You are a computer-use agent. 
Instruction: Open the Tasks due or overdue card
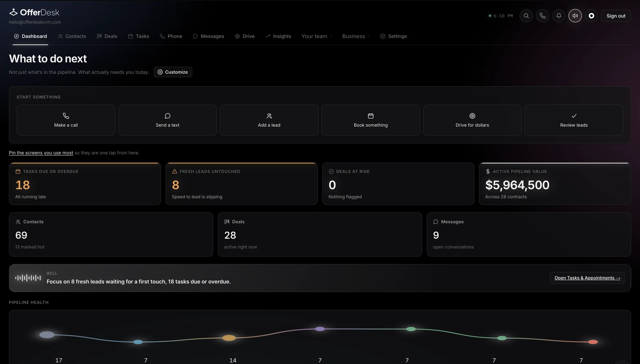coord(85,184)
